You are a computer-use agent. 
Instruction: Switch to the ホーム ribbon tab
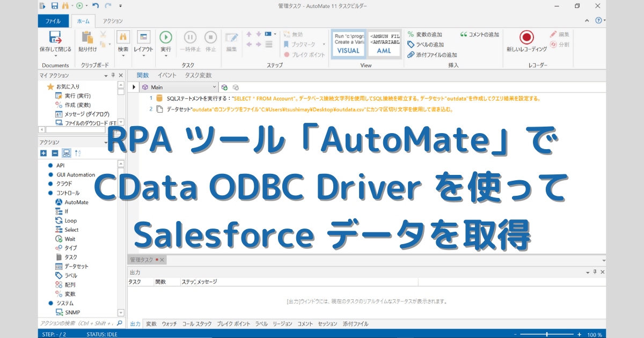(x=83, y=21)
